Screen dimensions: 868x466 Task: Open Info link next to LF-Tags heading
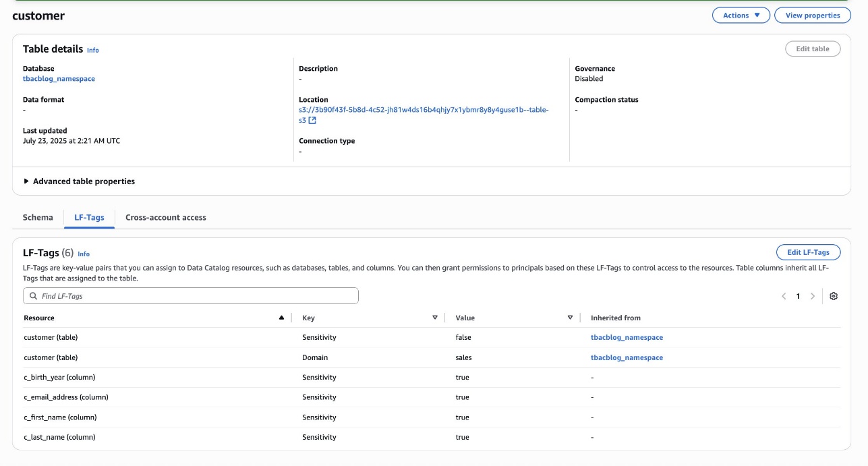pos(84,254)
